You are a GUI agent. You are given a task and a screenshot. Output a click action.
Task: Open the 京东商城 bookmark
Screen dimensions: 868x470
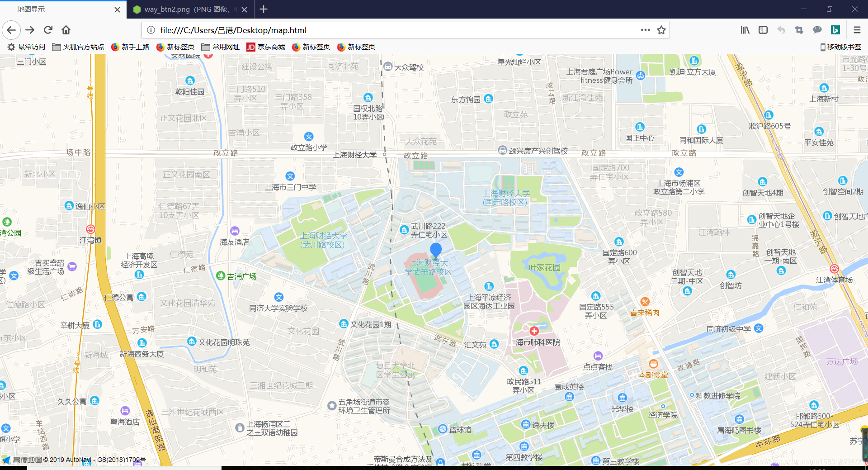click(266, 47)
